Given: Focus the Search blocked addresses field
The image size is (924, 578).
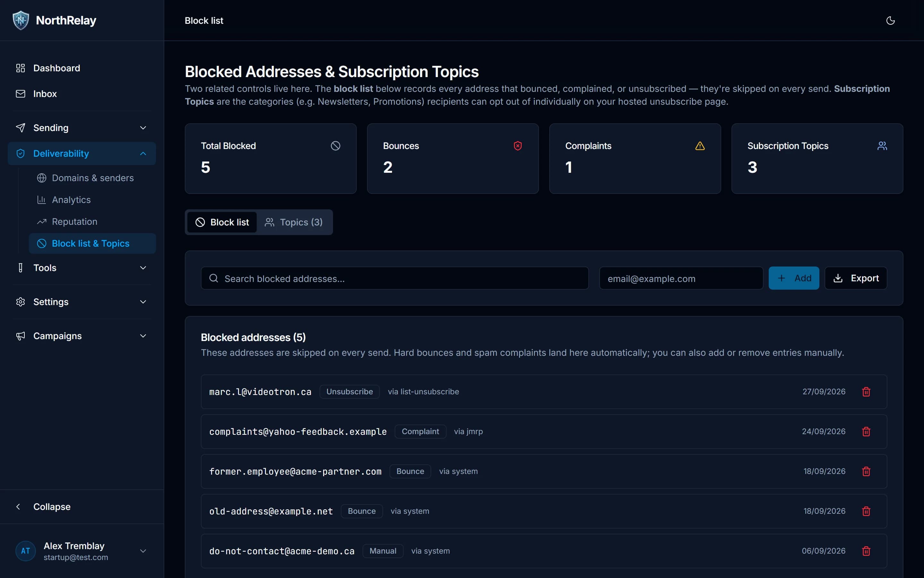Looking at the screenshot, I should (x=395, y=278).
